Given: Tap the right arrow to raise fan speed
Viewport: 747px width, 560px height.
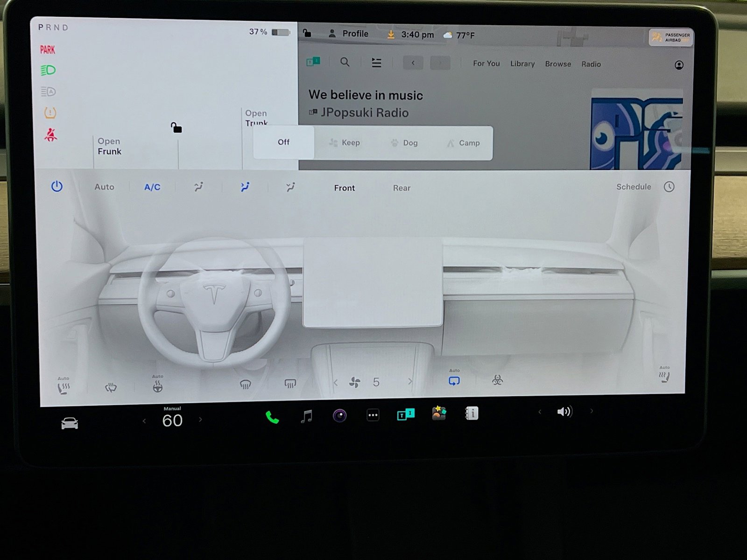Looking at the screenshot, I should (410, 381).
